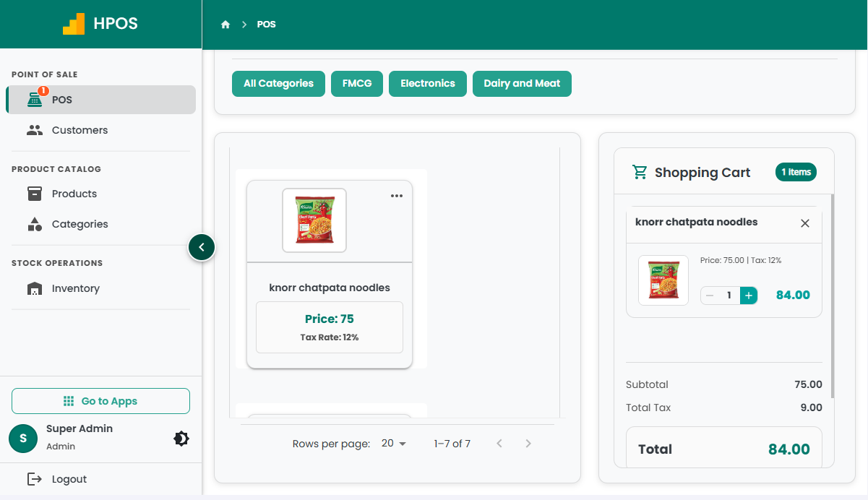Click the Inventory warehouse icon
Image resolution: width=868 pixels, height=500 pixels.
tap(35, 289)
